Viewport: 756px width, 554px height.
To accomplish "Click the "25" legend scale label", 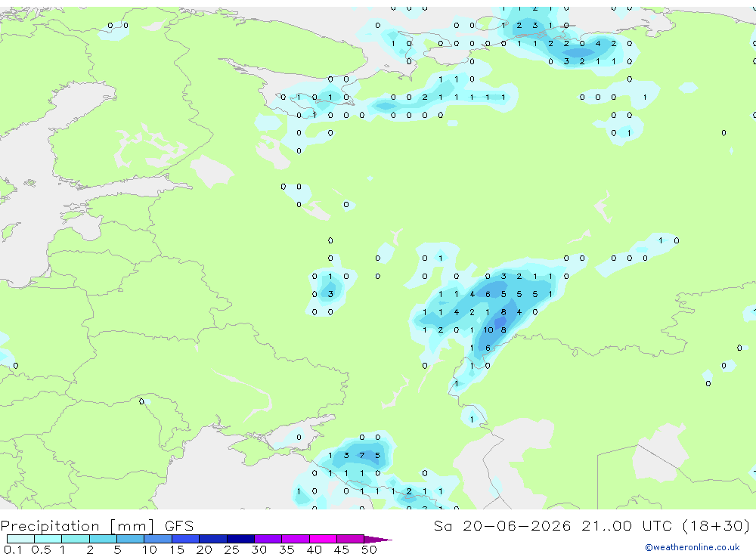I will pyautogui.click(x=231, y=549).
